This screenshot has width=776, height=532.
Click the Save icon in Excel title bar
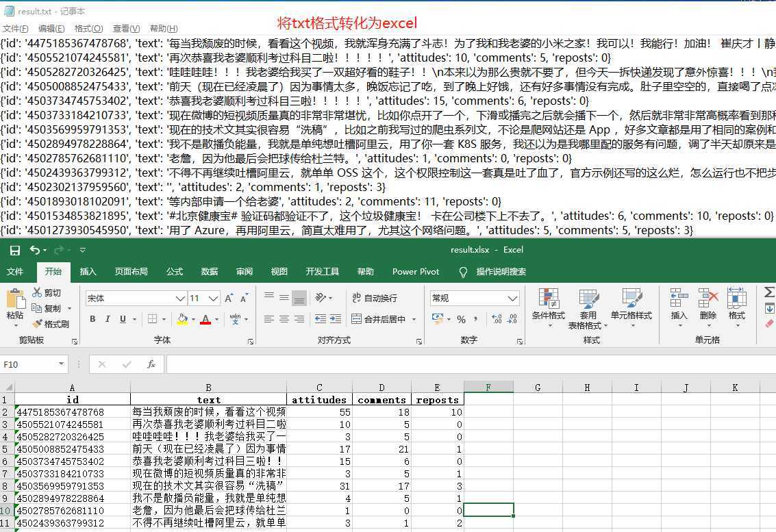tap(15, 251)
